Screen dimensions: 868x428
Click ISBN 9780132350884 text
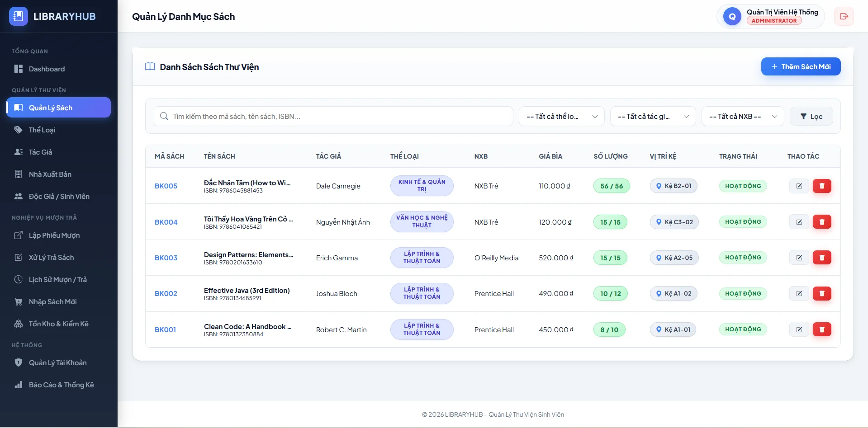pyautogui.click(x=233, y=334)
